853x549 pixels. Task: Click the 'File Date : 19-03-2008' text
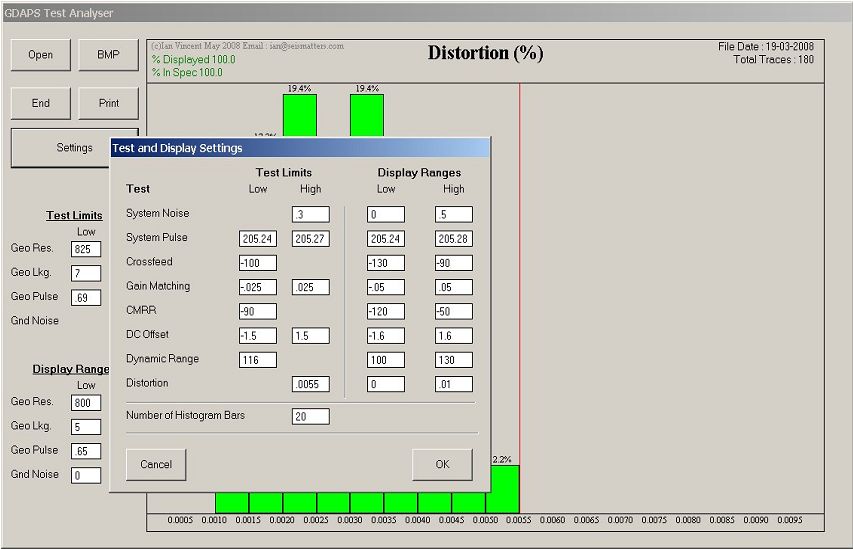[766, 47]
